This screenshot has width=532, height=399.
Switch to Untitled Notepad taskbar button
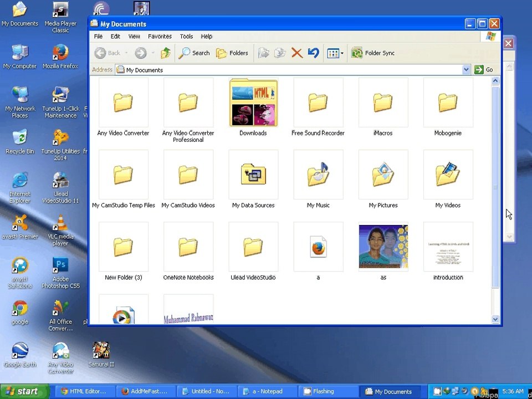206,392
